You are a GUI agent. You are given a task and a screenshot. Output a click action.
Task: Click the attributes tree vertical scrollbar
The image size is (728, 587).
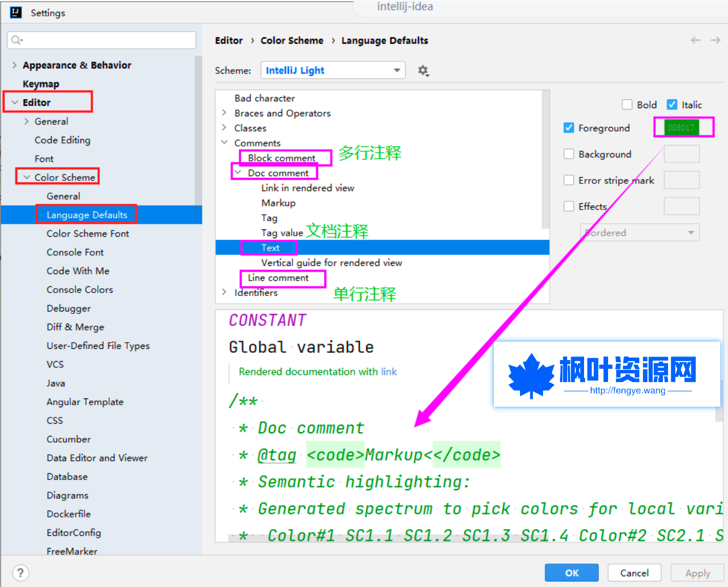pyautogui.click(x=546, y=159)
